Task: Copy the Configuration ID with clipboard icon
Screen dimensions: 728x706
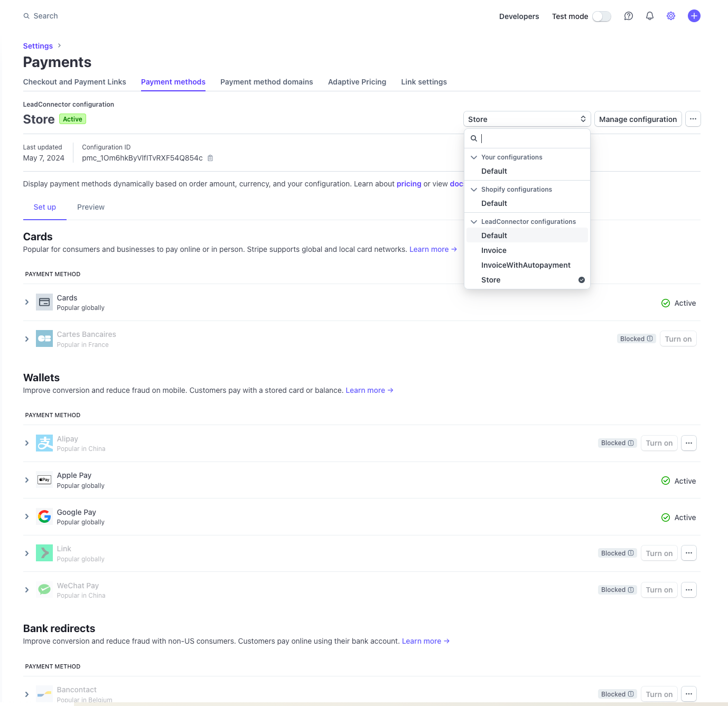Action: point(210,158)
